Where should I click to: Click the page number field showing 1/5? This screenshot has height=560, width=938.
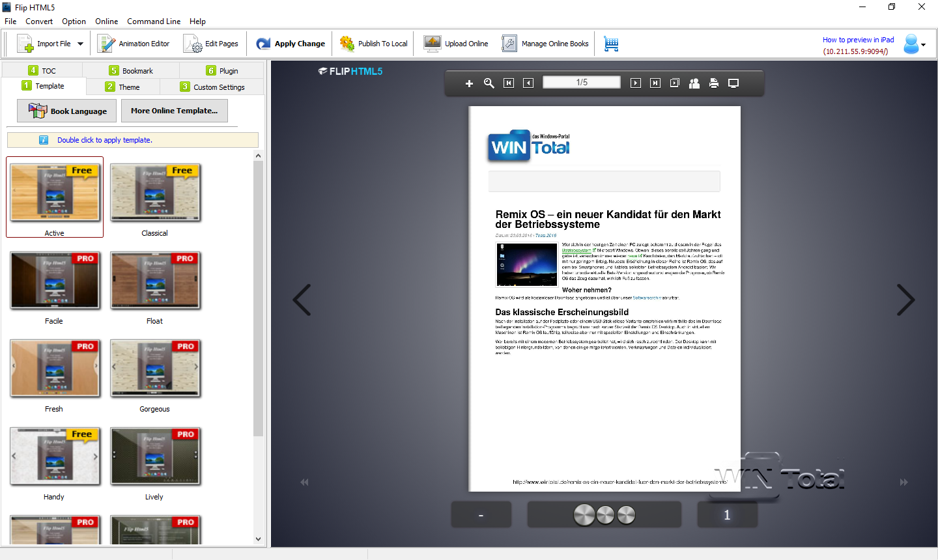tap(582, 83)
